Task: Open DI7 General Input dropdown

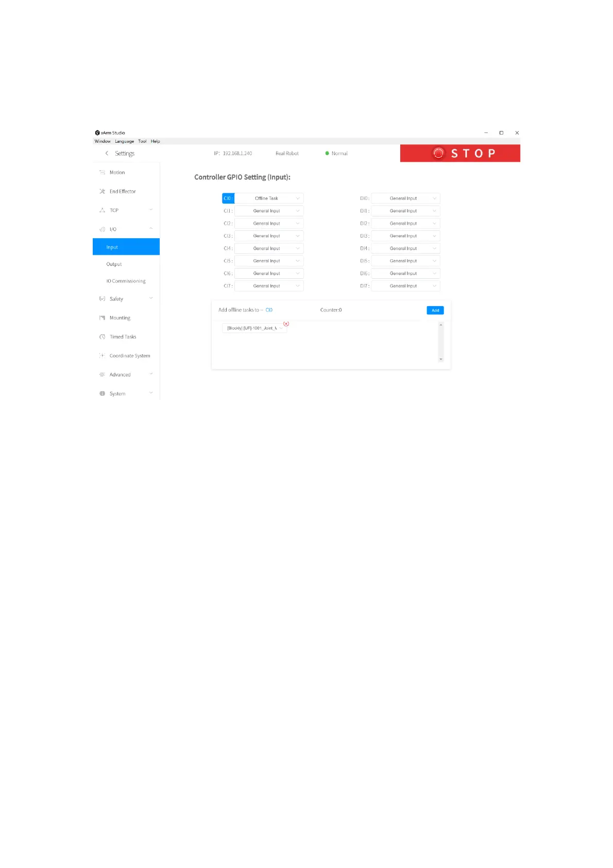Action: (x=406, y=286)
